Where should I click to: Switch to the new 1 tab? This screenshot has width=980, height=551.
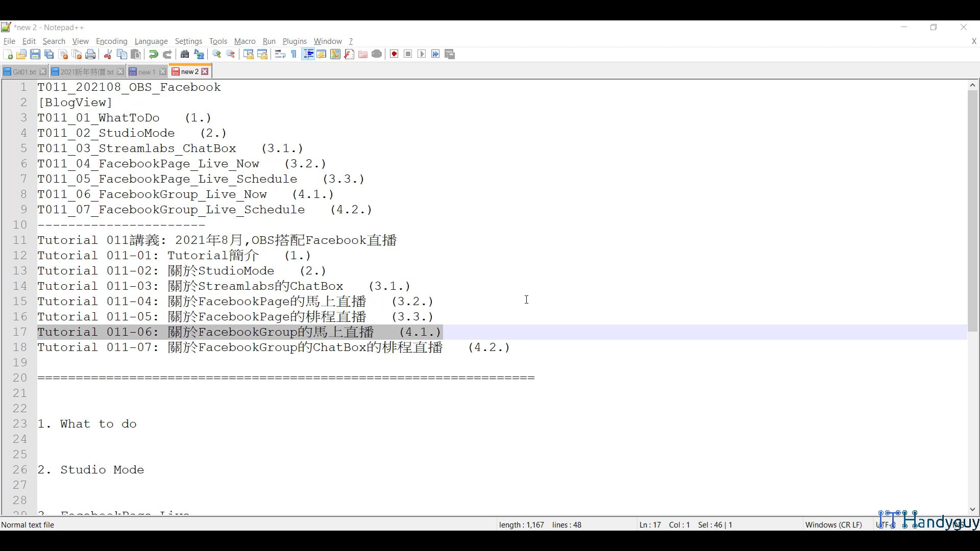[146, 72]
